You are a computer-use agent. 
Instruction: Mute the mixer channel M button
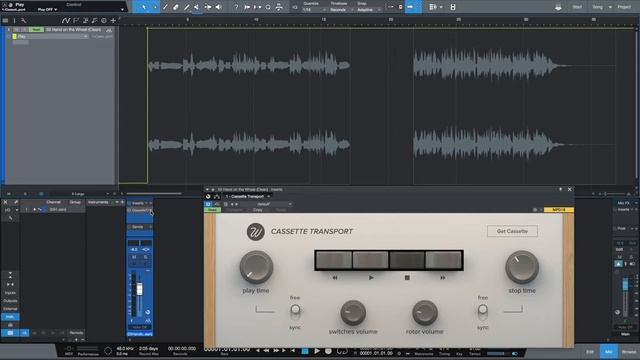click(x=134, y=257)
